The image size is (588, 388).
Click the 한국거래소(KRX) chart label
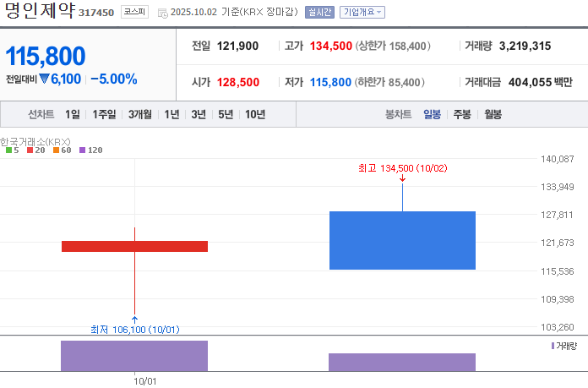[x=35, y=142]
